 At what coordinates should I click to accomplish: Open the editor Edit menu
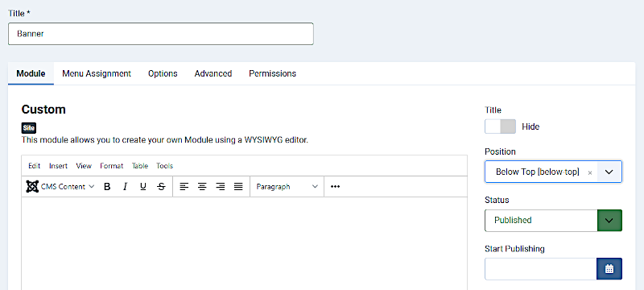[x=35, y=166]
